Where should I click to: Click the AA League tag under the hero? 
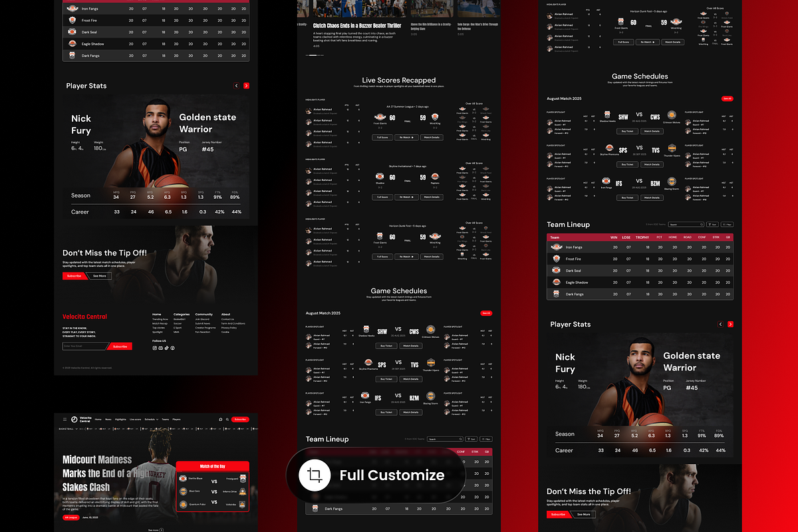71,517
